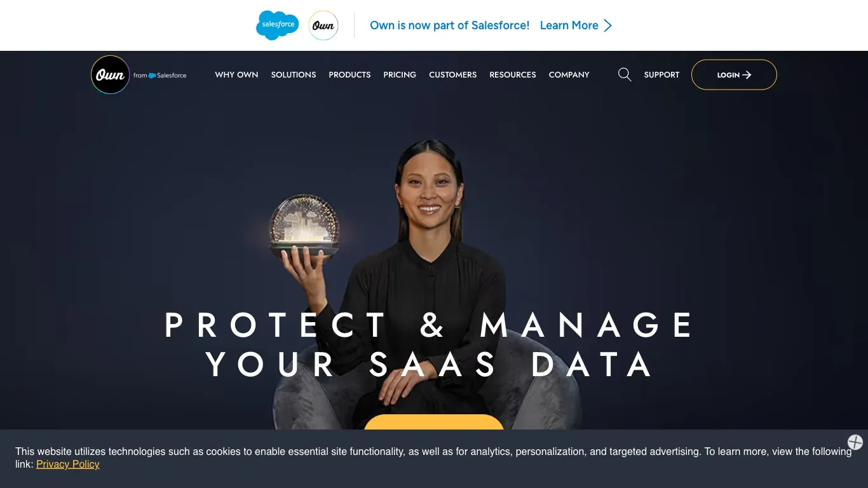Go to the Support link

(661, 75)
